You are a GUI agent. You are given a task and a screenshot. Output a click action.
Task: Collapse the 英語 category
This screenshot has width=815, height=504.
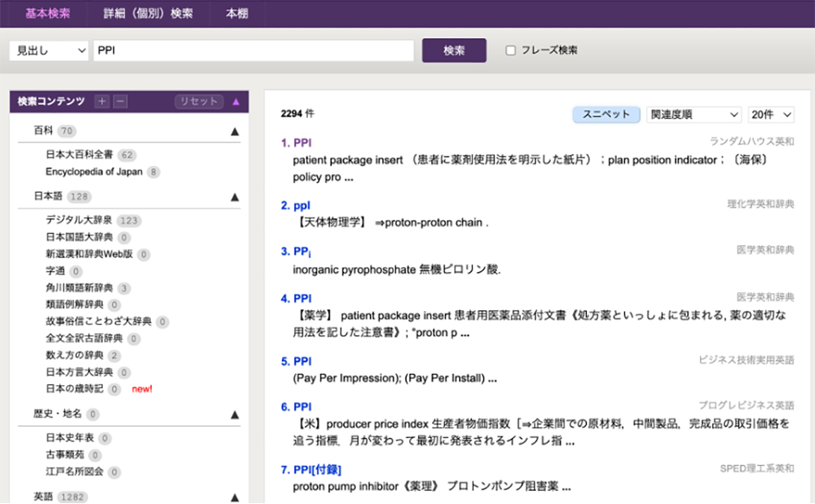coord(235,497)
